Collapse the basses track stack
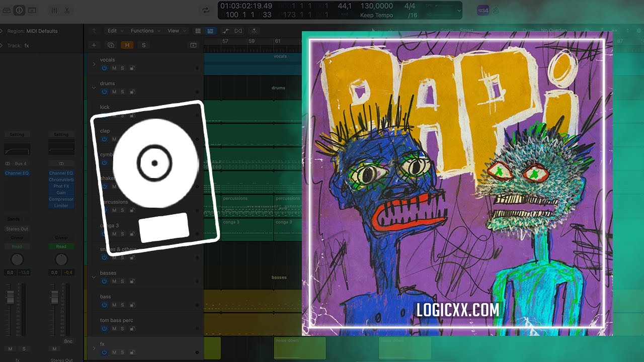 (94, 277)
